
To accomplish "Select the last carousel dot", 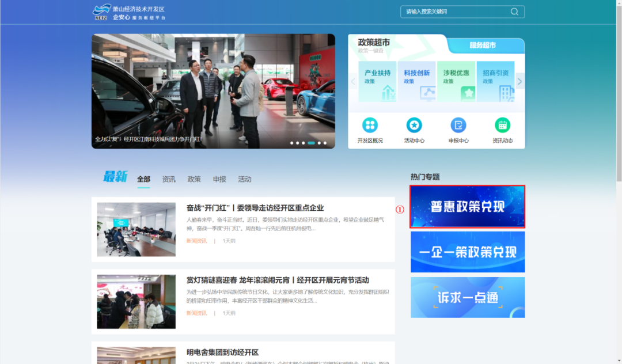I will point(325,143).
